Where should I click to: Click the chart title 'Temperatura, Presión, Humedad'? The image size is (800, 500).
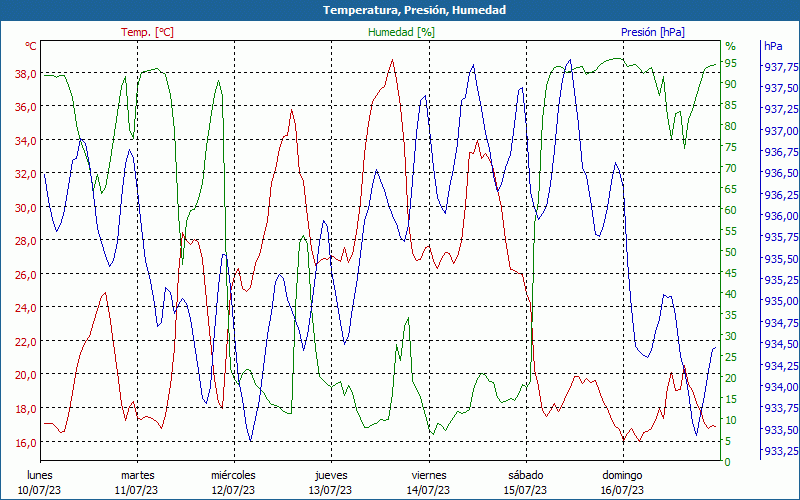414,10
